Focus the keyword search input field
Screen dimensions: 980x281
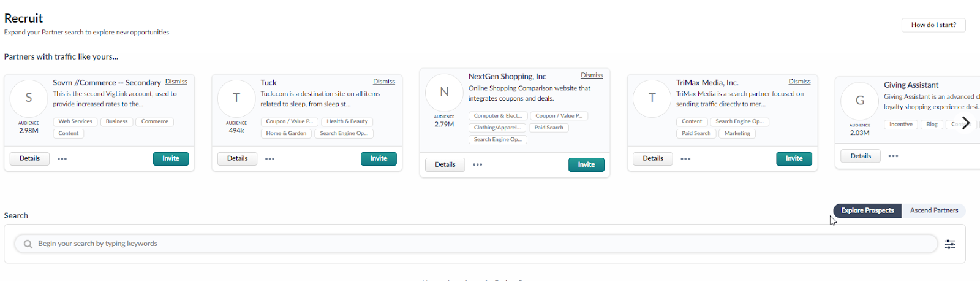click(476, 244)
